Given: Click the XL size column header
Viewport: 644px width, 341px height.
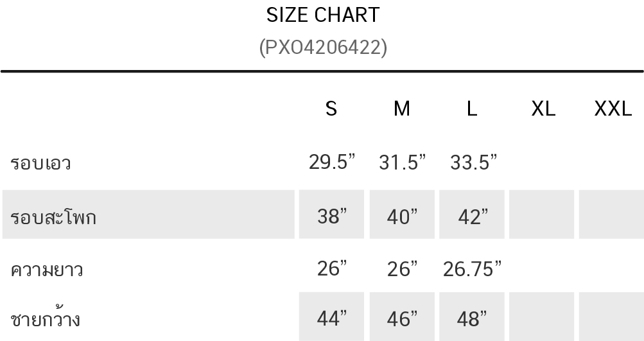Looking at the screenshot, I should click(x=543, y=109).
